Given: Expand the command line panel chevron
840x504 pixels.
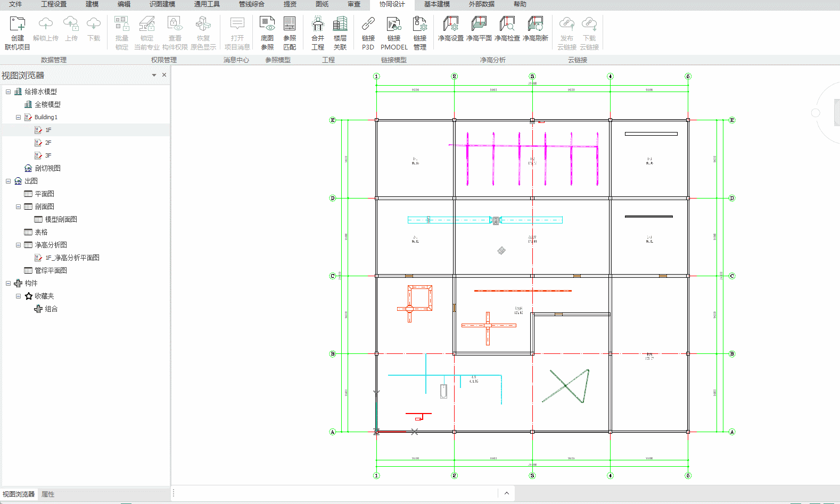Looking at the screenshot, I should coord(506,493).
